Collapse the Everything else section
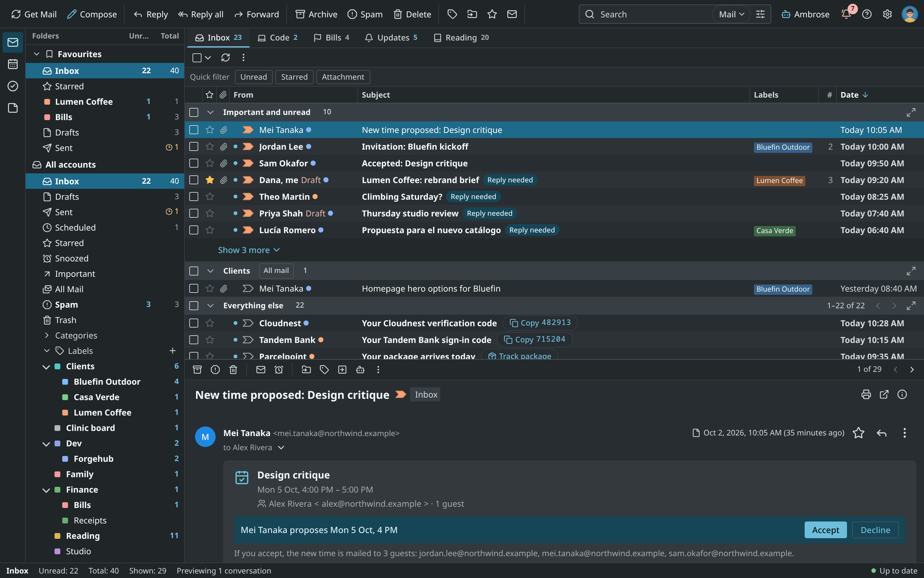The width and height of the screenshot is (924, 578). 210,305
